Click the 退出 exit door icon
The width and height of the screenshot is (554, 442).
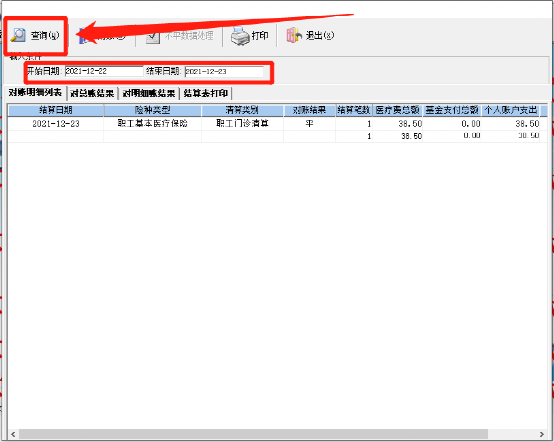294,35
